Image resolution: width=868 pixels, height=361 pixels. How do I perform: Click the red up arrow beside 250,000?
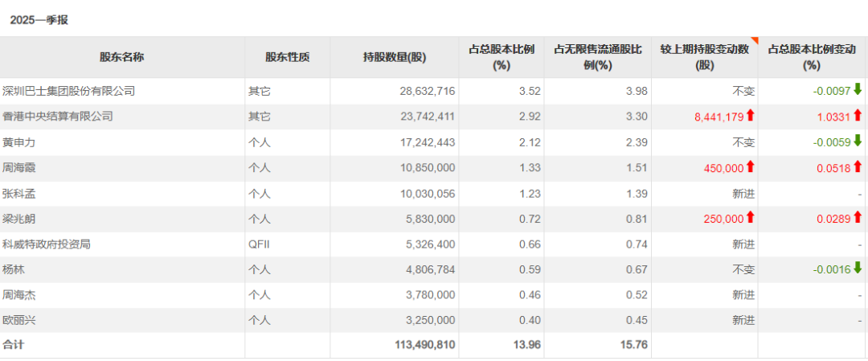click(750, 217)
